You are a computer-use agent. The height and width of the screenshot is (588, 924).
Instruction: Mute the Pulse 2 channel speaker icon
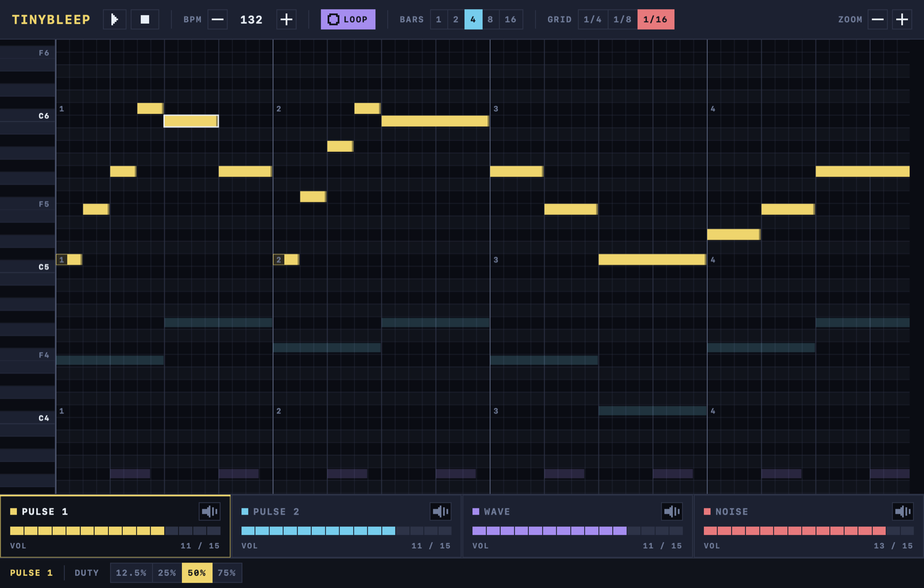[x=441, y=511]
